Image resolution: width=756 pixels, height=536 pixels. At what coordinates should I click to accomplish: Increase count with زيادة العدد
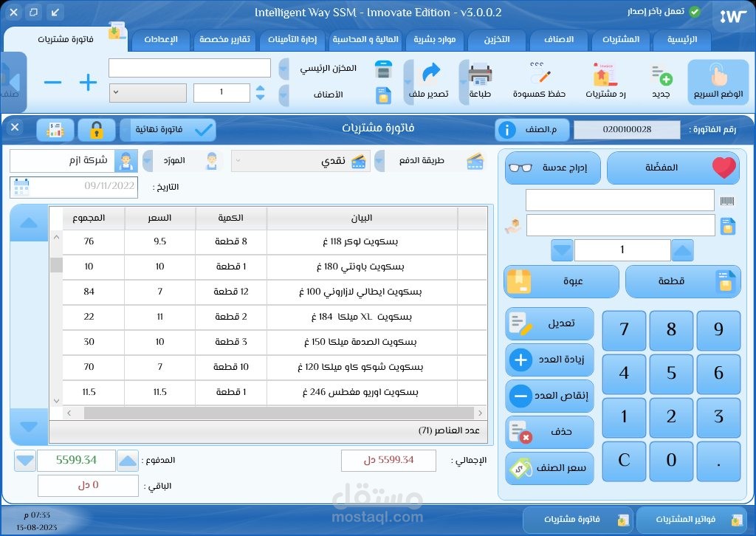pos(549,360)
